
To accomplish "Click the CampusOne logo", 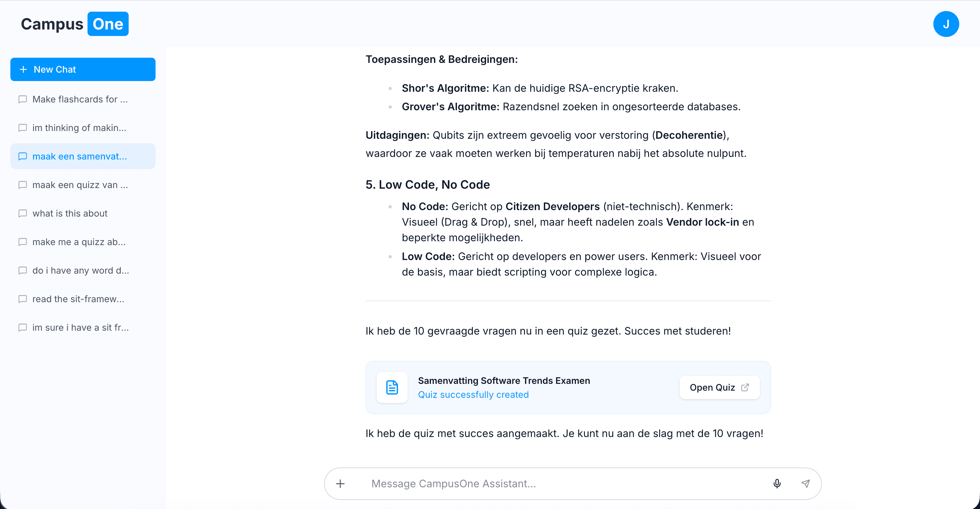I will tap(75, 24).
